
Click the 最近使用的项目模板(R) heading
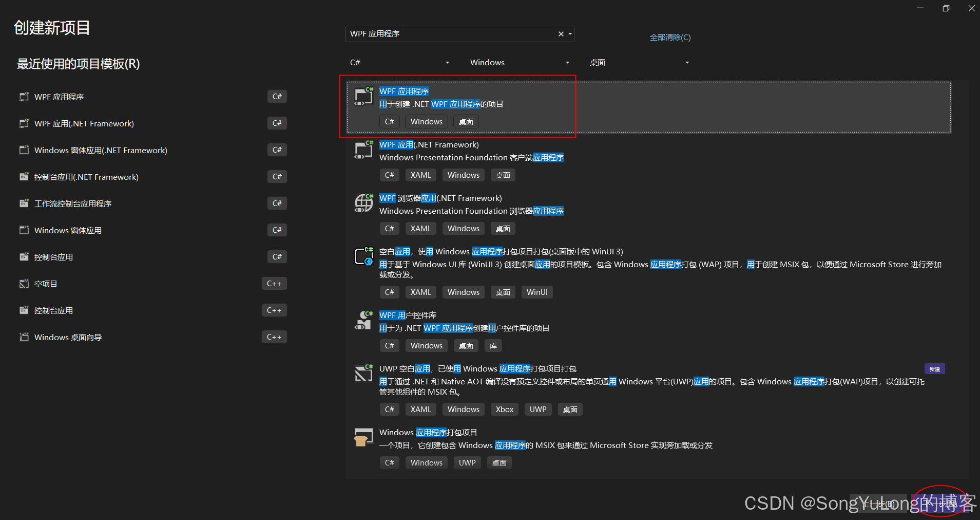coord(78,64)
